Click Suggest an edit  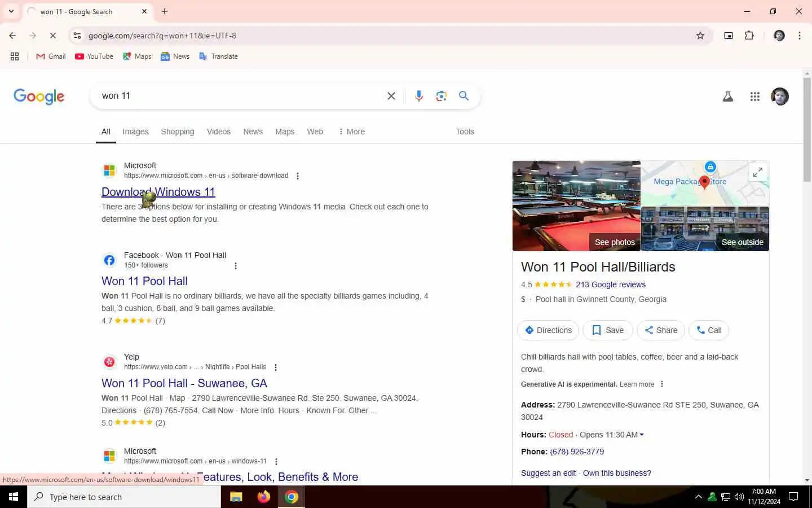click(548, 473)
